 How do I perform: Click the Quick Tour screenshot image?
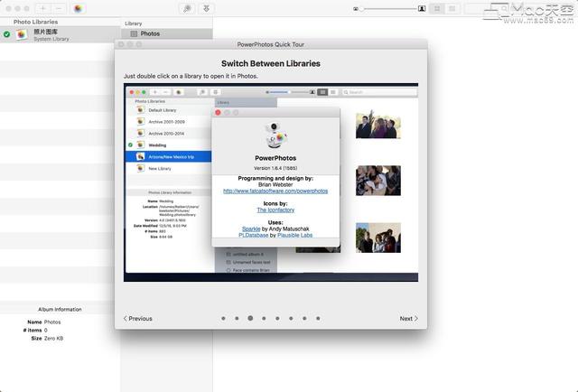pyautogui.click(x=271, y=182)
